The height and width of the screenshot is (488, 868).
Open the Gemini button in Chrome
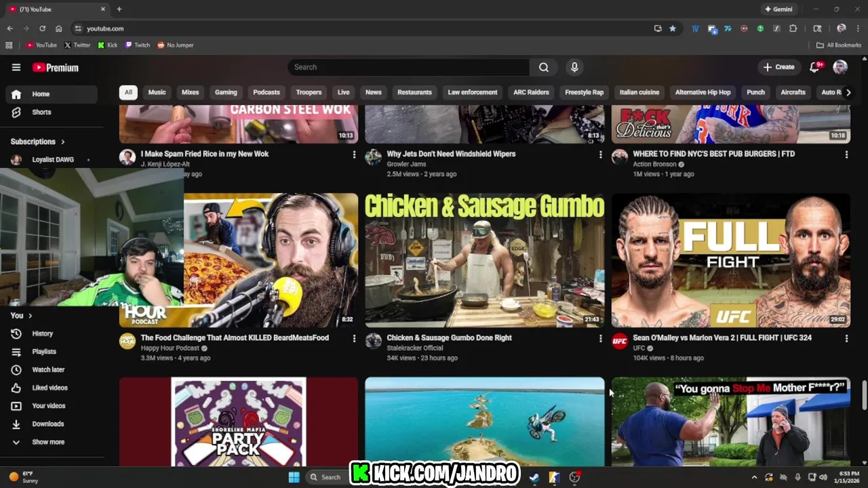point(778,9)
